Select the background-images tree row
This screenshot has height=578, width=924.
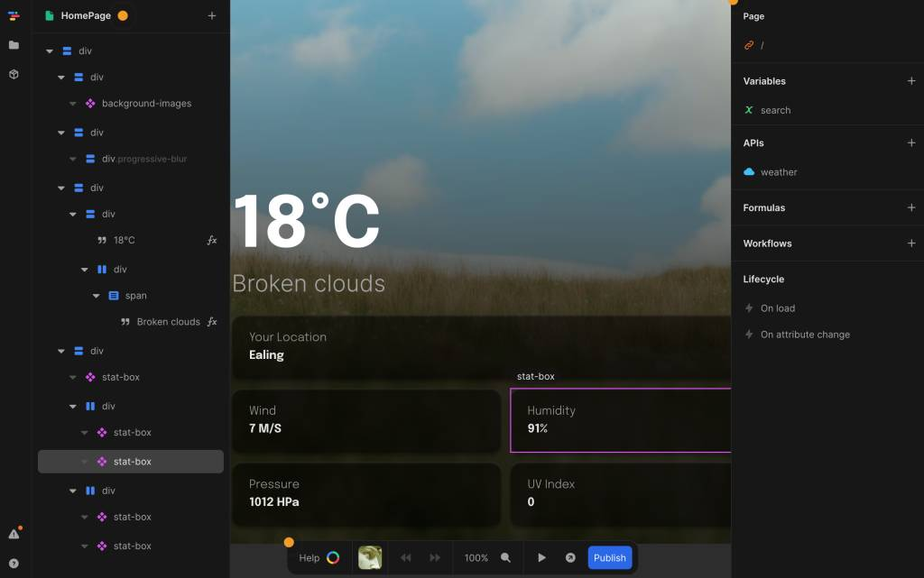[x=131, y=104]
